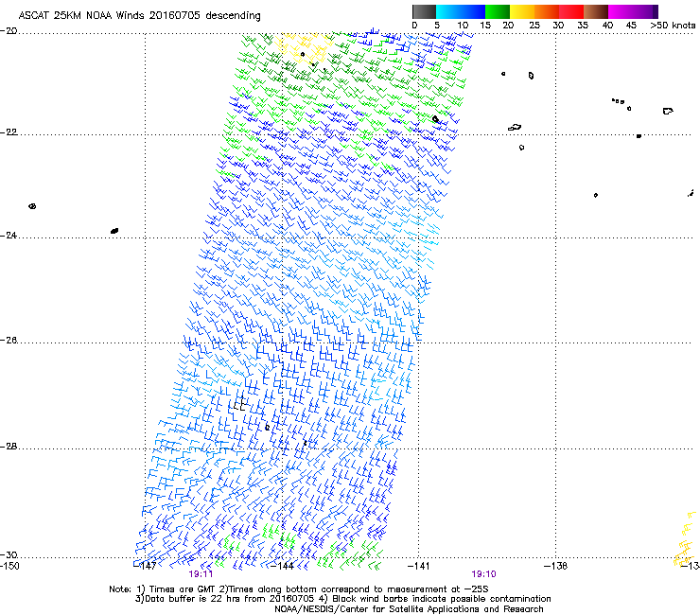Click the purple 19:10 swath time label
The height and width of the screenshot is (615, 700).
484,574
